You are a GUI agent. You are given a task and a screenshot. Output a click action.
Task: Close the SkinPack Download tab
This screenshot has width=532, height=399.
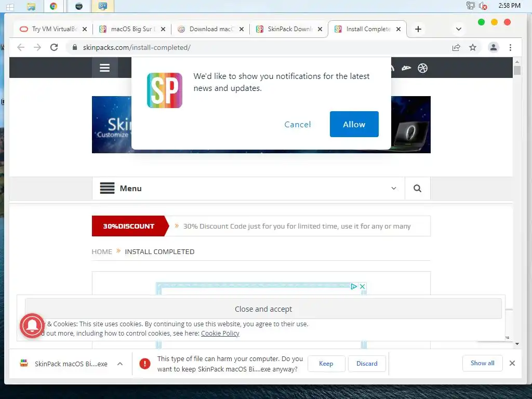tap(320, 29)
